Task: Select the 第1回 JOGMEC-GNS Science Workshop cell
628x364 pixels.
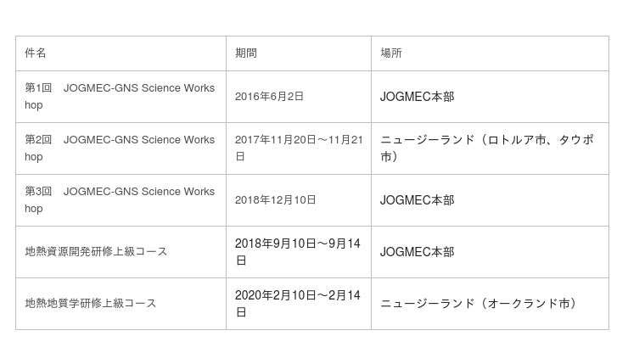Action: coord(120,97)
